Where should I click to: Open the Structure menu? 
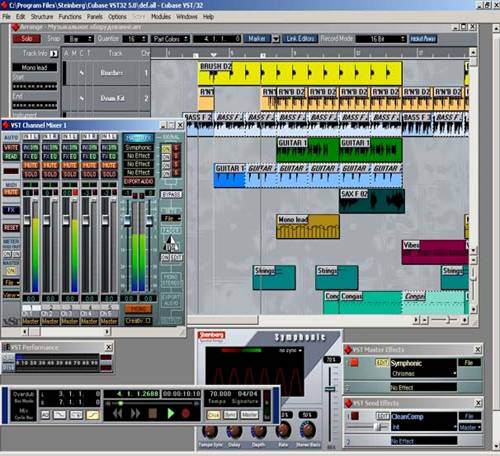coord(42,16)
